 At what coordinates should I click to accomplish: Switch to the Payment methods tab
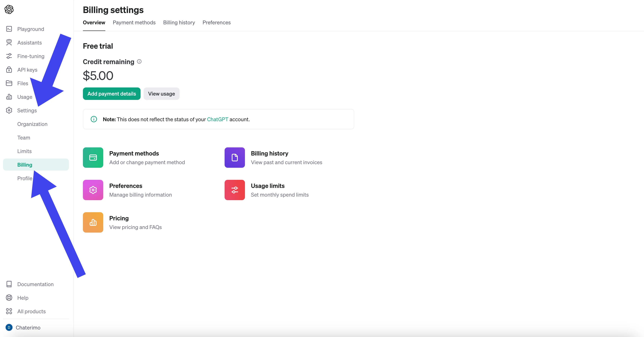click(134, 22)
